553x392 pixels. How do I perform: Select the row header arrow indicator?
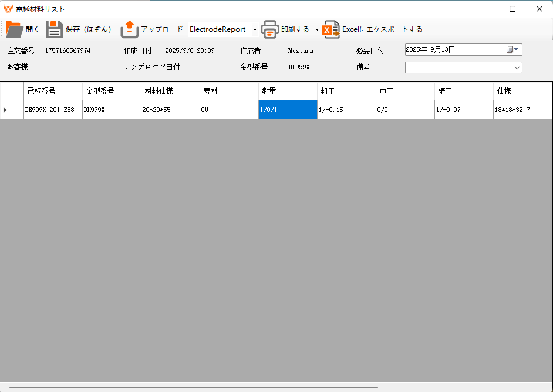pos(6,110)
